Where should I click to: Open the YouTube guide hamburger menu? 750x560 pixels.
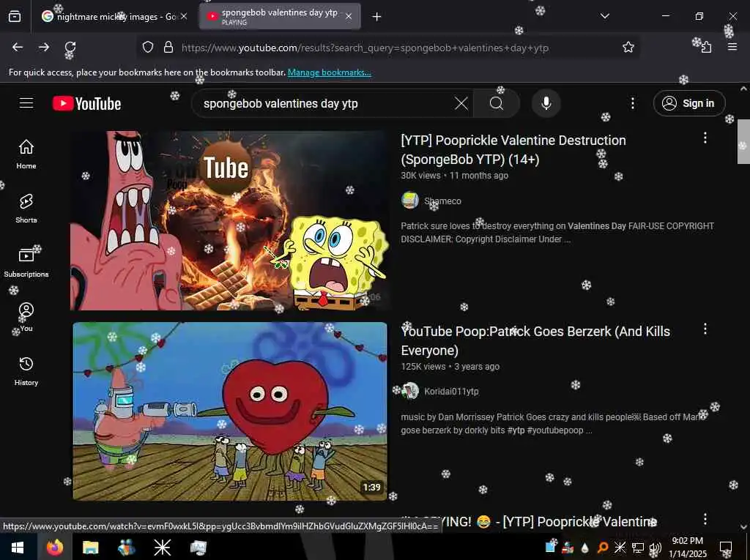[x=26, y=103]
